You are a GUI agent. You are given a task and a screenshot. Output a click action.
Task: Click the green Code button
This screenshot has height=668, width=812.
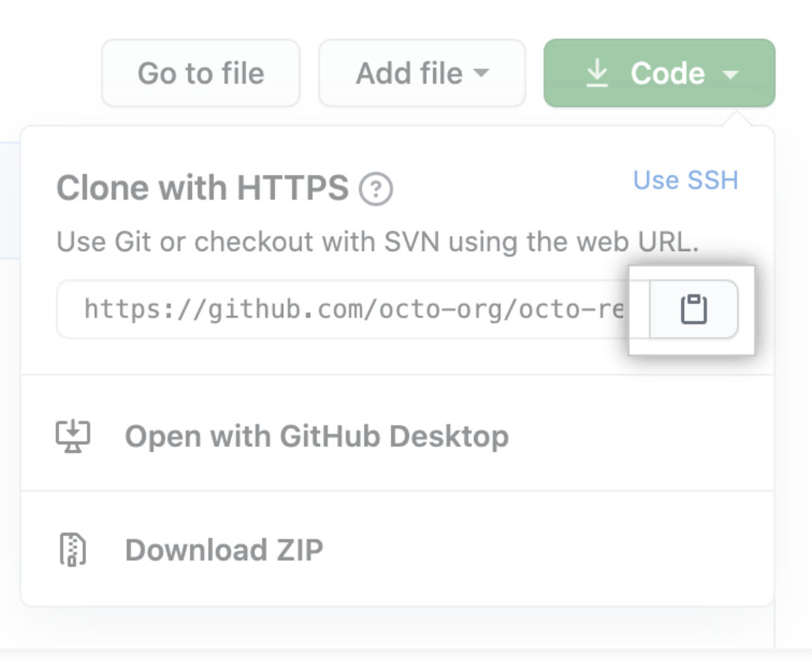click(x=659, y=72)
